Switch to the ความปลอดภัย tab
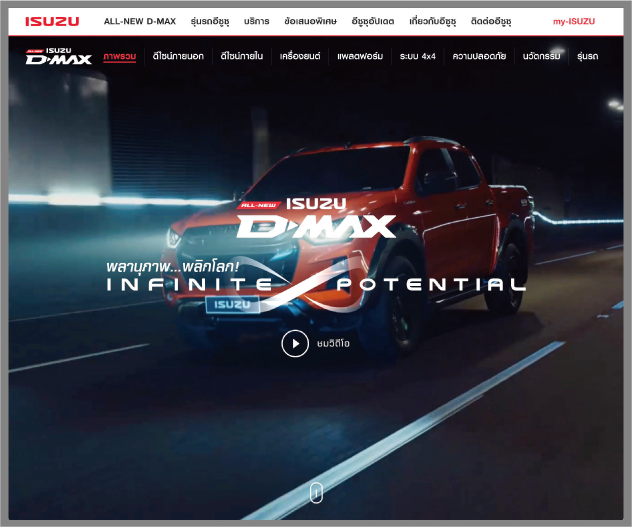This screenshot has height=527, width=632. coord(479,56)
